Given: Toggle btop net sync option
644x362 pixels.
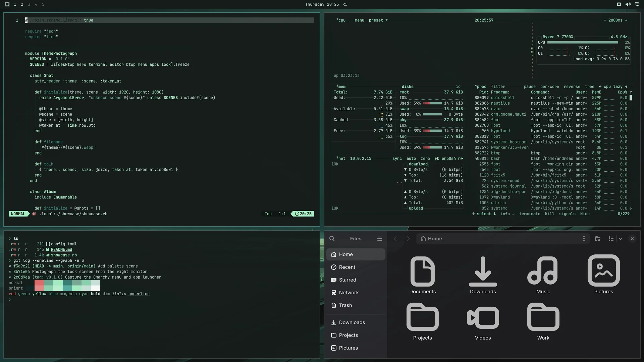Looking at the screenshot, I should tap(397, 159).
